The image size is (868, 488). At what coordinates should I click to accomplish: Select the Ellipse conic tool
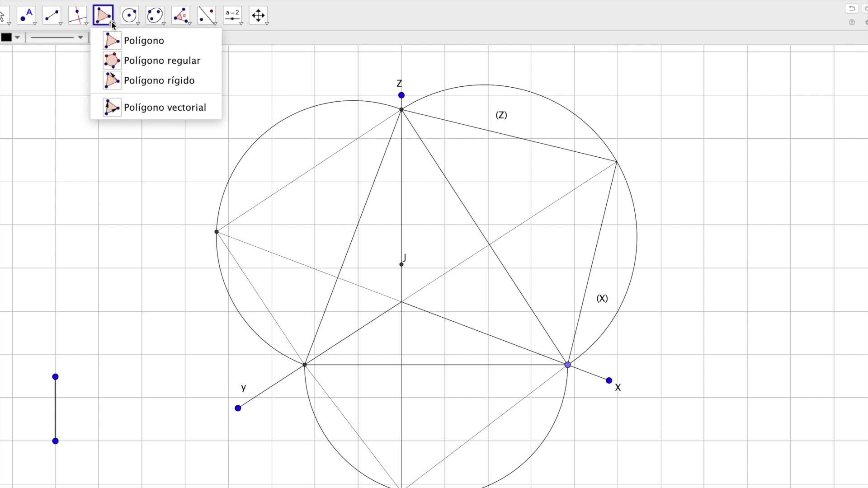155,15
